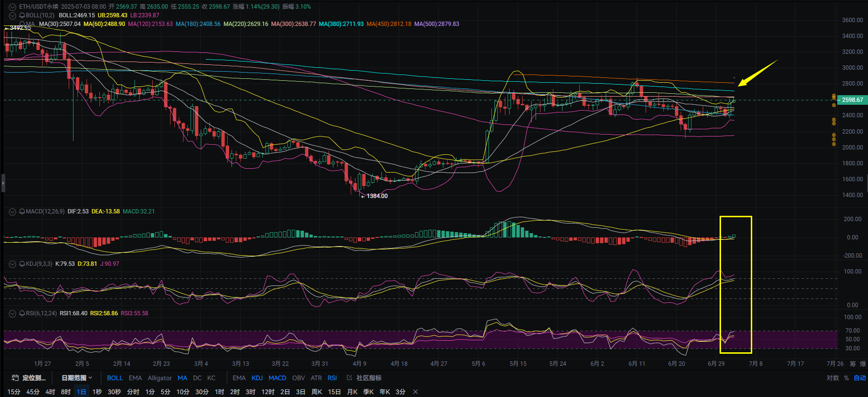The image size is (868, 397).
Task: Switch to the 3日 timeframe
Action: (301, 392)
